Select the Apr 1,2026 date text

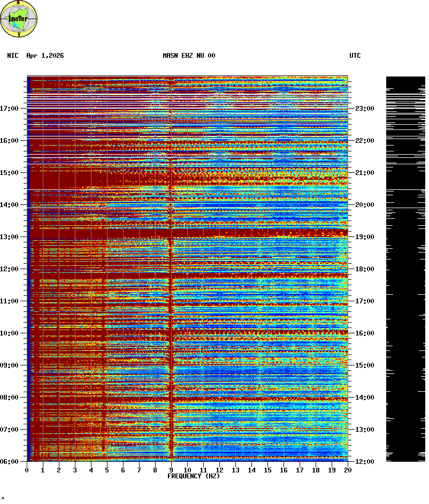point(45,56)
